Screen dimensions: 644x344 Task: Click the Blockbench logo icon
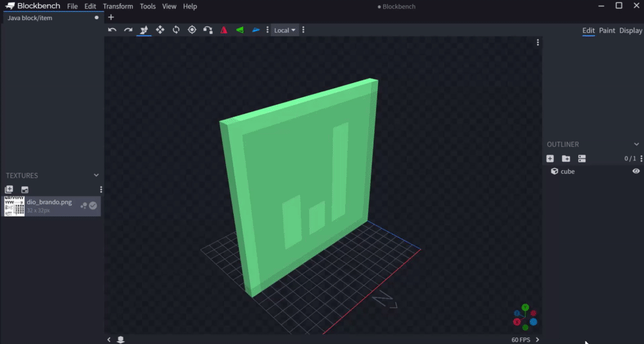point(10,6)
